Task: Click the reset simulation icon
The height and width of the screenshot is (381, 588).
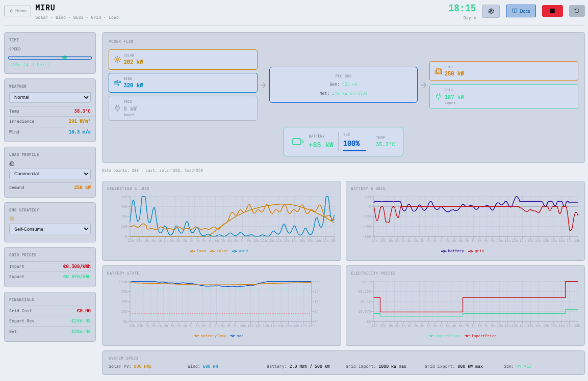Action: [577, 11]
